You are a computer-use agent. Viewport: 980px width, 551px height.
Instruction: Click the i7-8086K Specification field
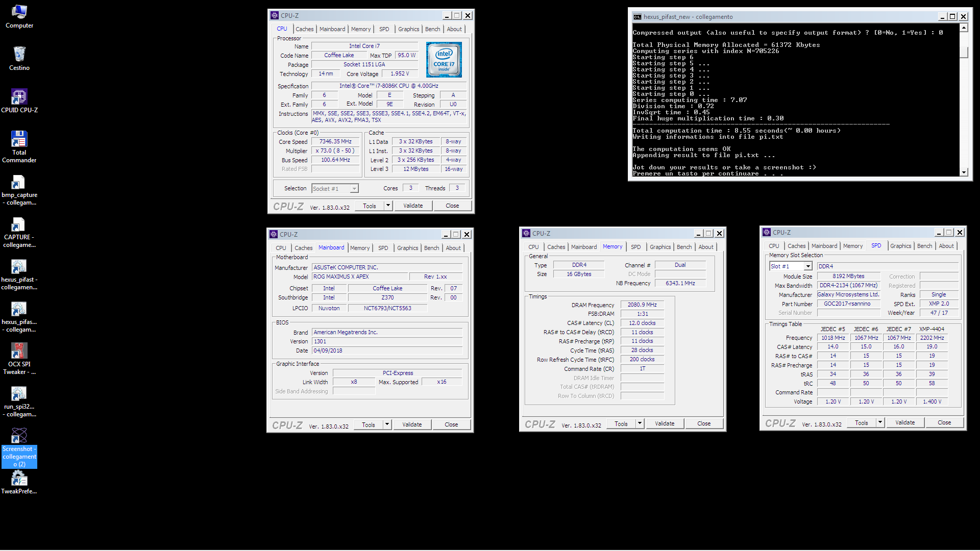[388, 86]
